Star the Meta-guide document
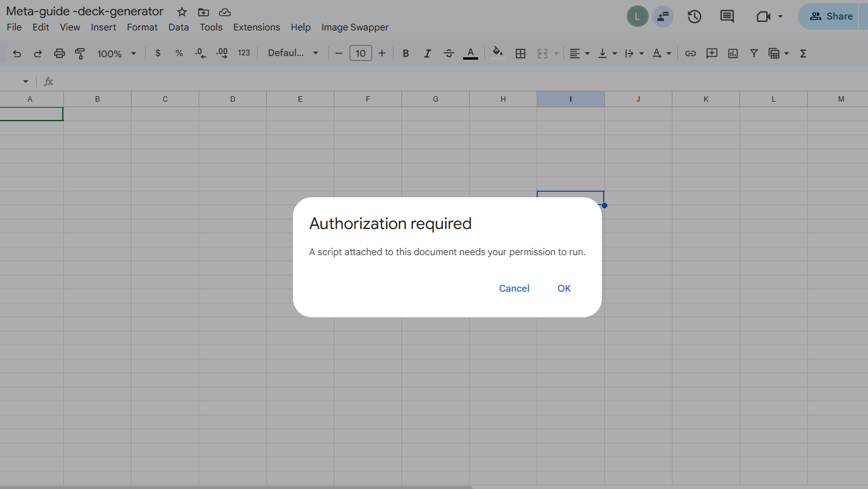Image resolution: width=868 pixels, height=489 pixels. point(182,12)
